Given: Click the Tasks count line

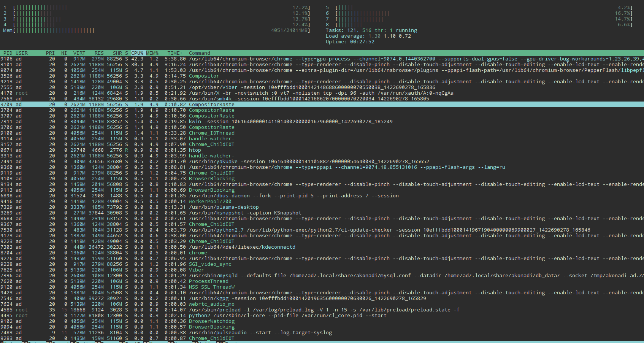Looking at the screenshot, I should 371,30.
